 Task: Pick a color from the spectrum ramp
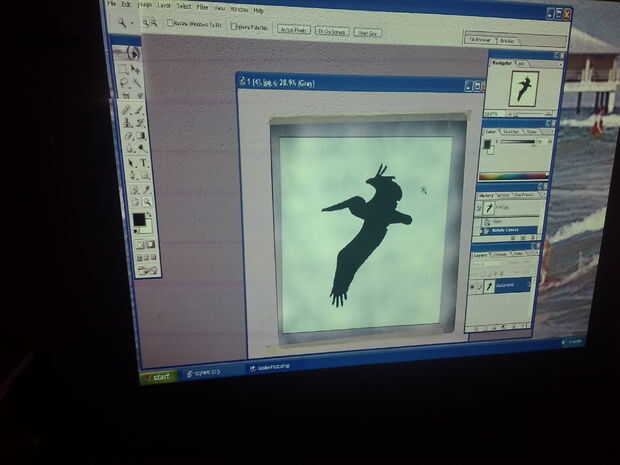513,176
